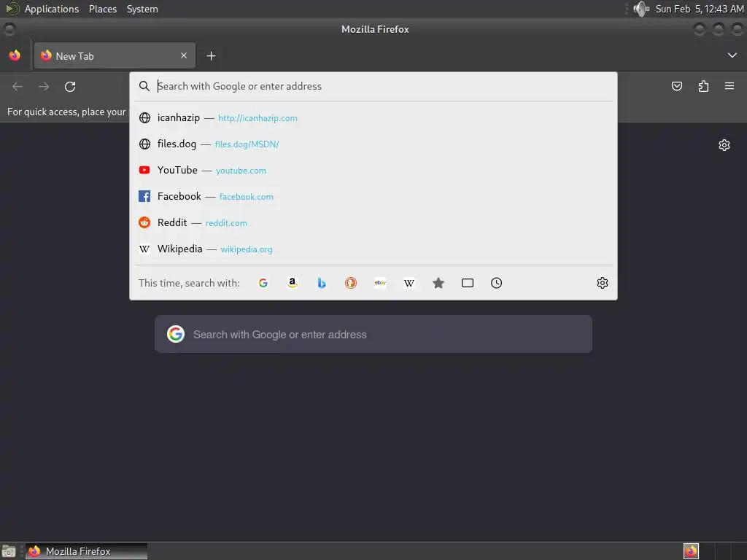747x560 pixels.
Task: Expand the list all tabs chevron
Action: (x=732, y=55)
